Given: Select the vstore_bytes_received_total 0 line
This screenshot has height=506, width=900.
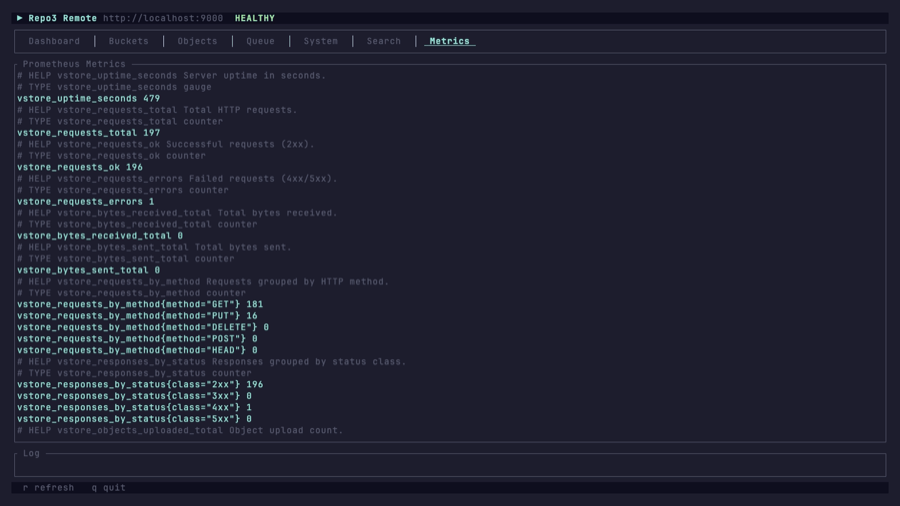Looking at the screenshot, I should click(x=100, y=236).
